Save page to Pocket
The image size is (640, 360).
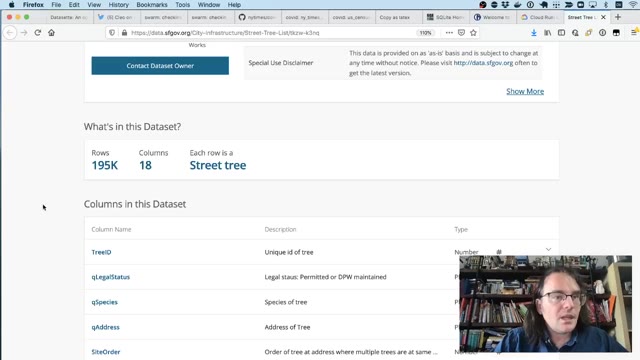[x=461, y=33]
